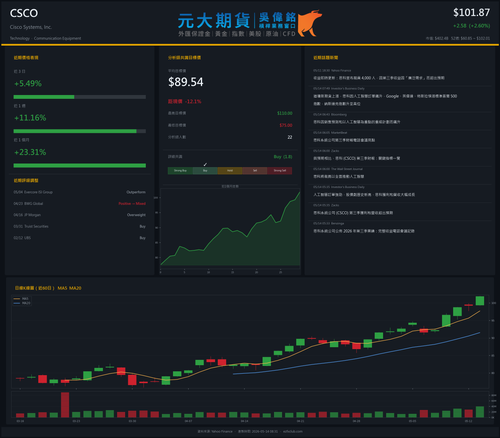Open The Wall Street Journal news headline

338,177
